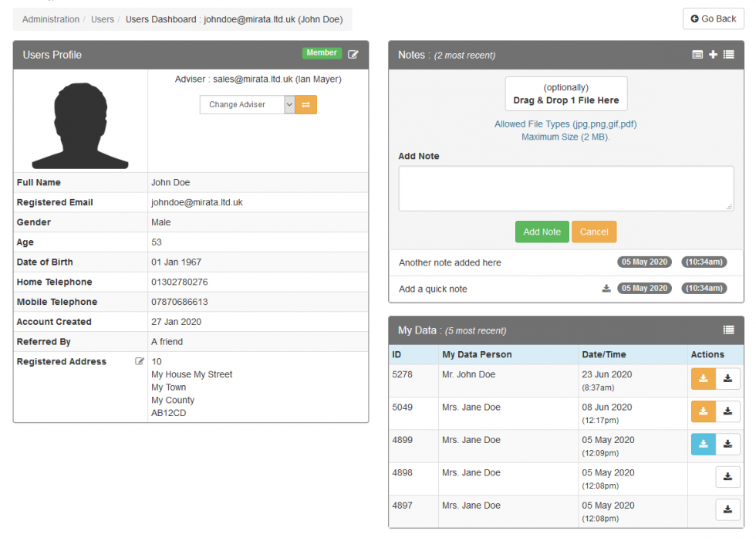
Task: Open Users from the breadcrumb trail
Action: 103,19
